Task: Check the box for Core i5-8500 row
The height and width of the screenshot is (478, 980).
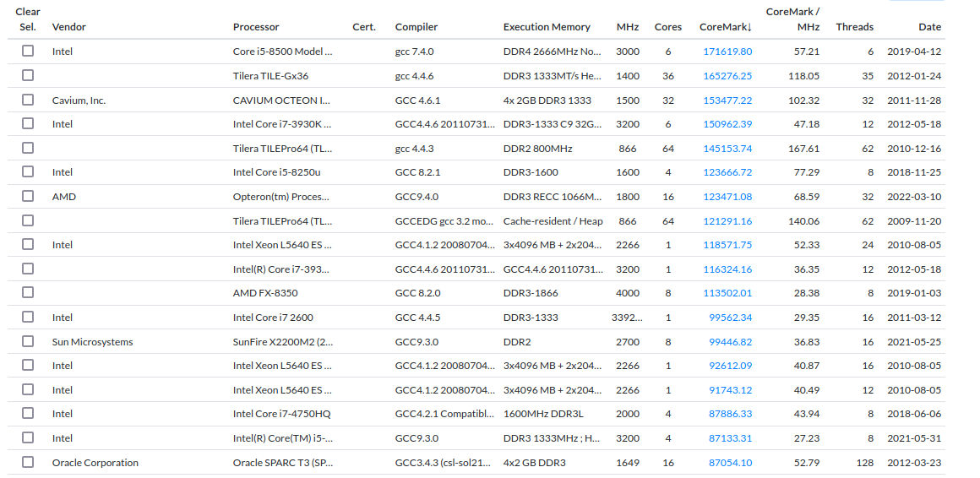Action: point(28,52)
